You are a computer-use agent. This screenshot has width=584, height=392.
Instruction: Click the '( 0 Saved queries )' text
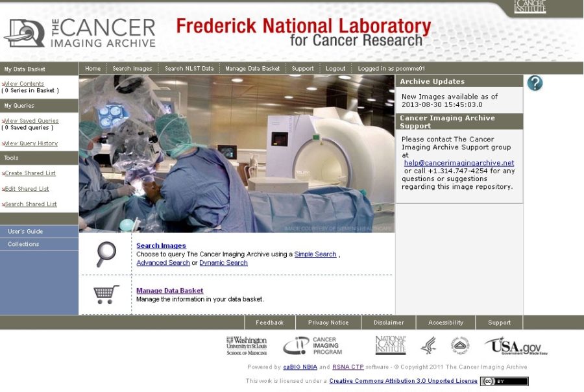tap(27, 128)
